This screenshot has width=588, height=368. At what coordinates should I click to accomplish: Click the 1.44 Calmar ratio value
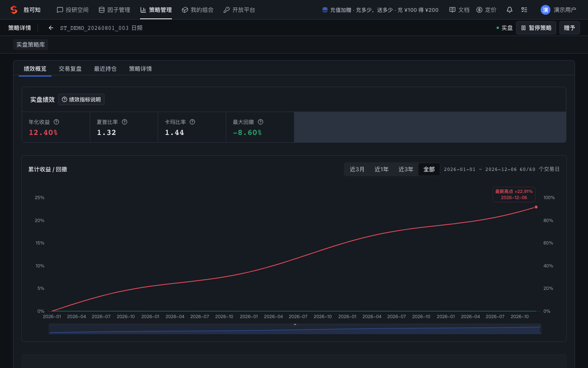174,132
